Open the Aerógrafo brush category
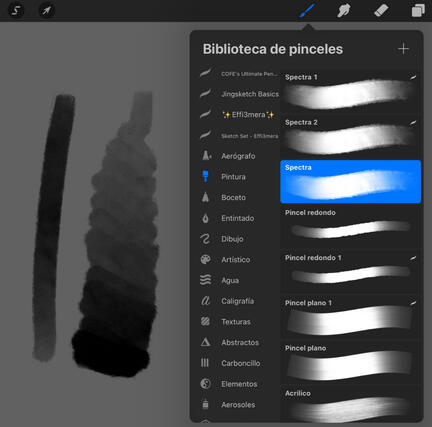The width and height of the screenshot is (432, 427). (x=238, y=156)
